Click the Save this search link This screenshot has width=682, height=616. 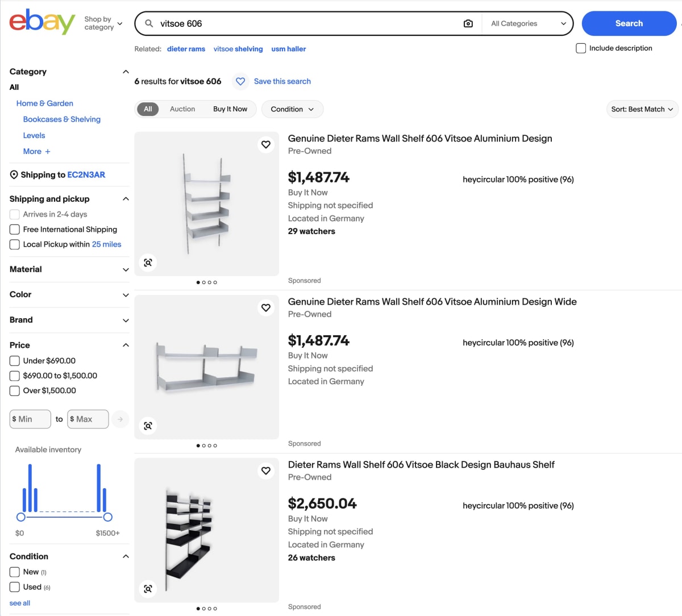coord(282,81)
